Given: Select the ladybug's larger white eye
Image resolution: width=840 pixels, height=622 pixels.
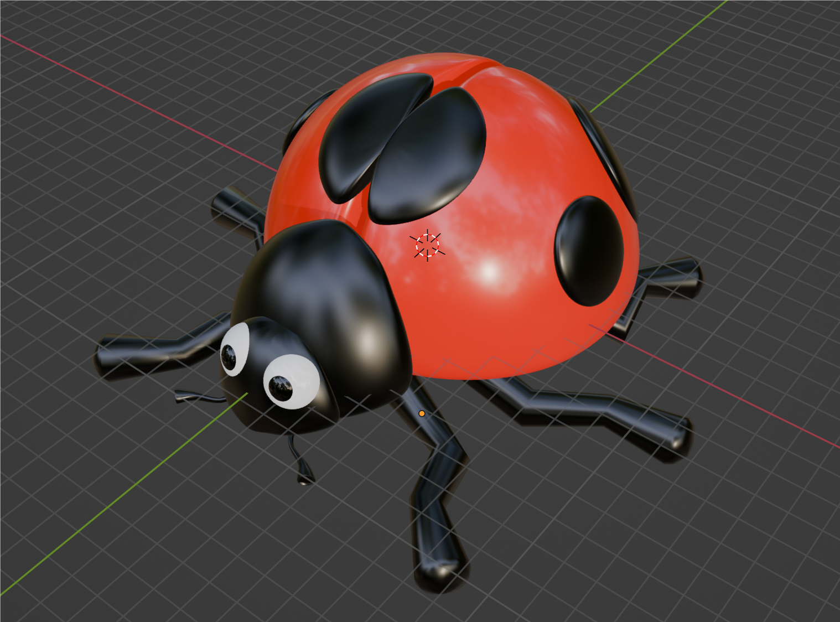Looking at the screenshot, I should [x=292, y=382].
